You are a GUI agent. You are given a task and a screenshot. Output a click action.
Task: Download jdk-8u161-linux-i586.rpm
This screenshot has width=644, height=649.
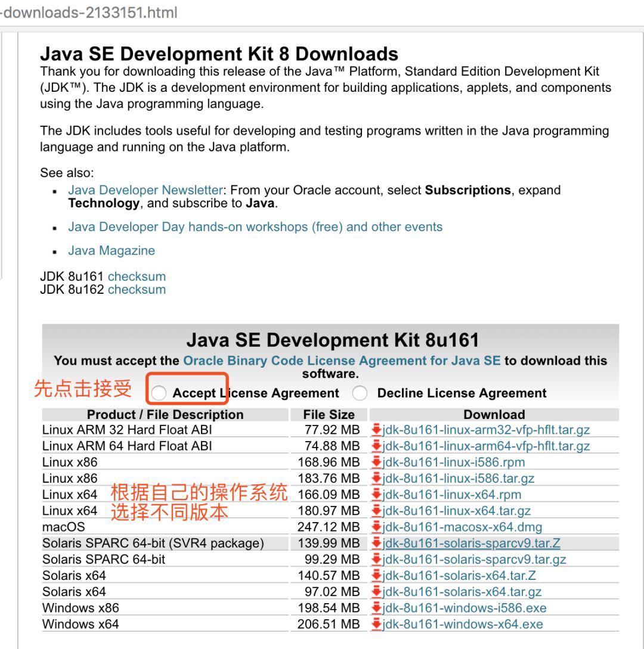[454, 462]
